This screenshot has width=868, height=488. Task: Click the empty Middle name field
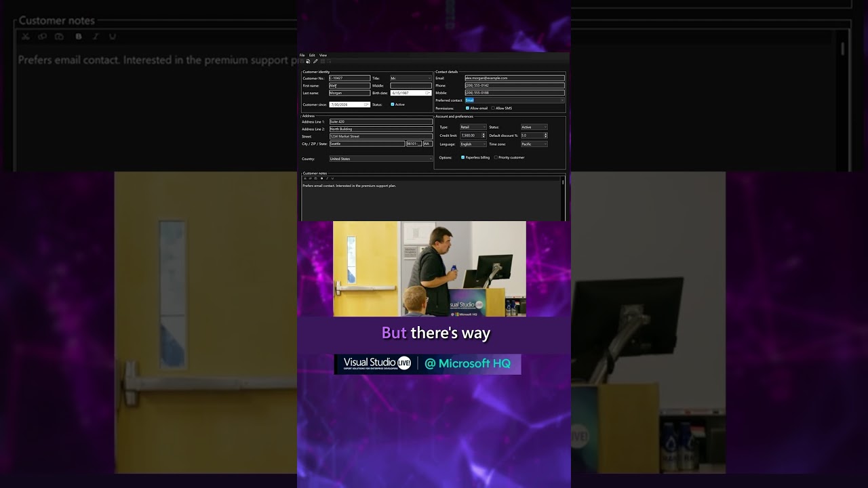point(411,86)
